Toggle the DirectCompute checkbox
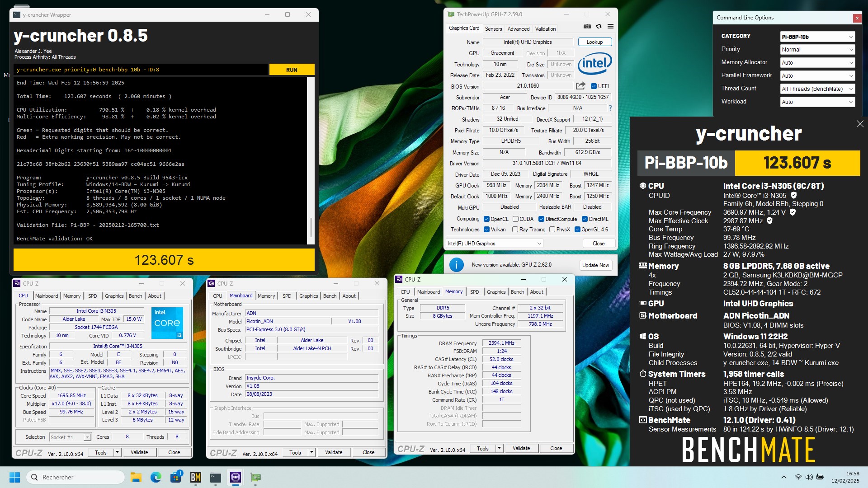This screenshot has height=488, width=868. [541, 219]
